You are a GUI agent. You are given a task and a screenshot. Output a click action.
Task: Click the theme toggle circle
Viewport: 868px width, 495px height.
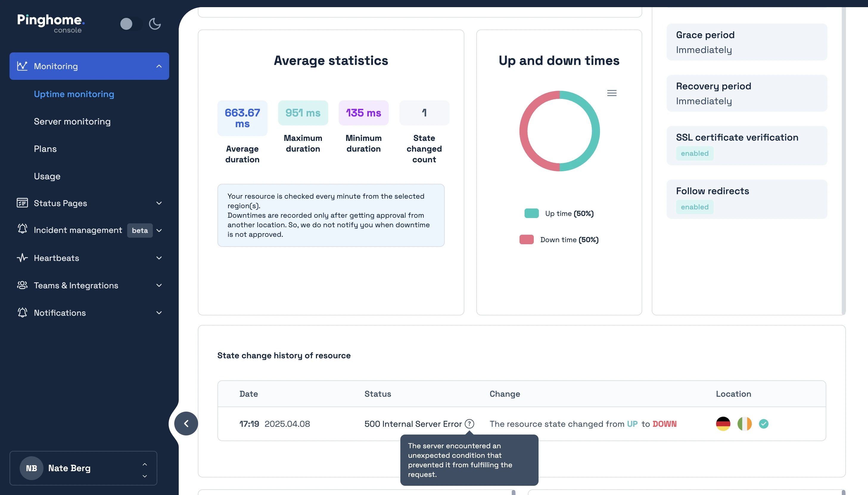[126, 24]
